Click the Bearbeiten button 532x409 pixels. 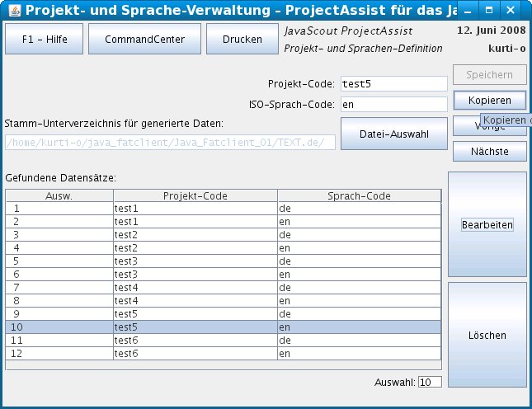coord(487,225)
